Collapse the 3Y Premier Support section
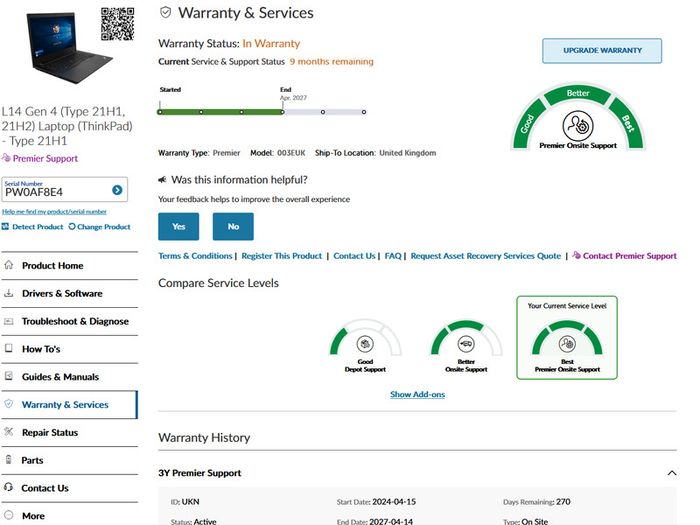Screen dimensions: 700x525 [x=671, y=473]
